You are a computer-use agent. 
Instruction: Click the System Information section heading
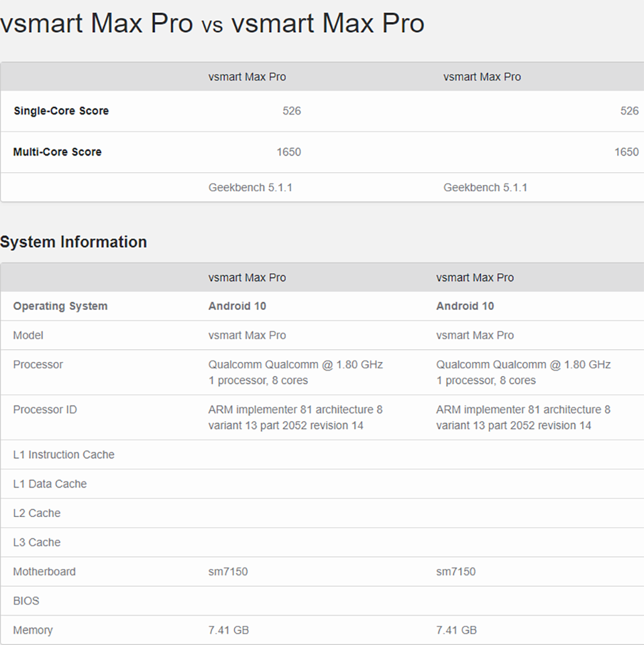point(73,242)
